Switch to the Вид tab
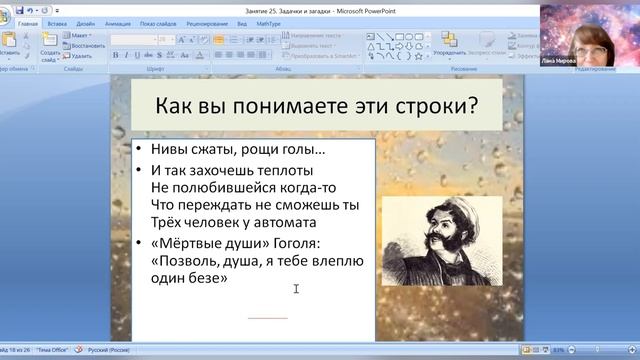 click(242, 24)
